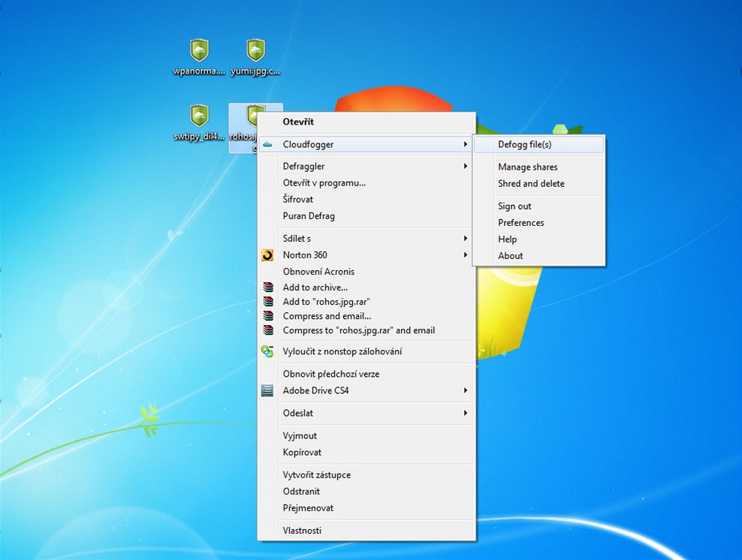Click WinRAR icon beside Compress and email
Image resolution: width=742 pixels, height=560 pixels.
tap(268, 315)
